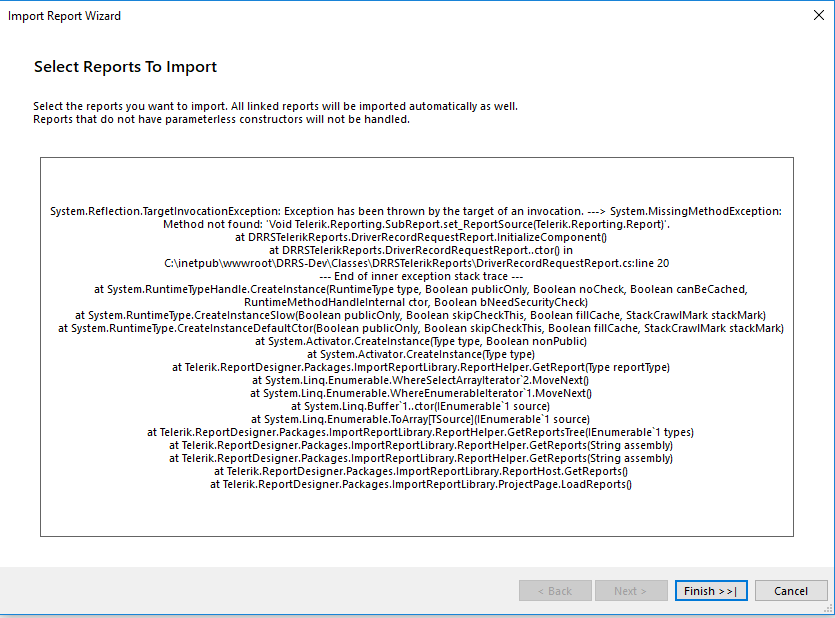Click the 'ReportHelper.GetReportsTree' line
Viewport: 835px width, 618px height.
pyautogui.click(x=420, y=432)
